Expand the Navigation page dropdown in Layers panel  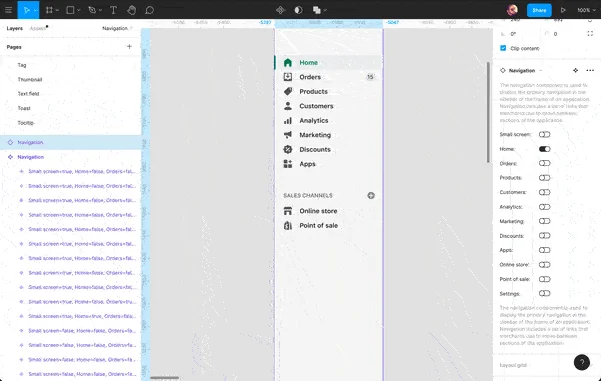point(117,28)
